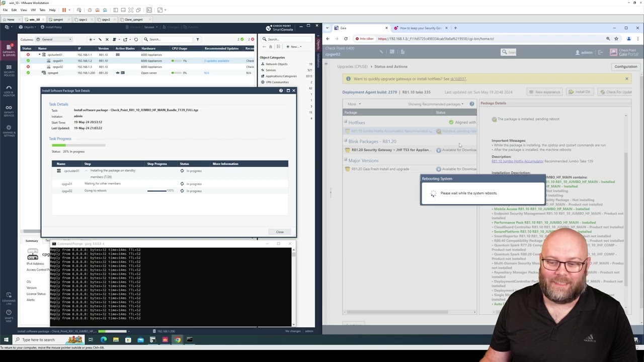The image size is (644, 362).
Task: Click VMware take snapshot clock icon
Action: tap(90, 10)
